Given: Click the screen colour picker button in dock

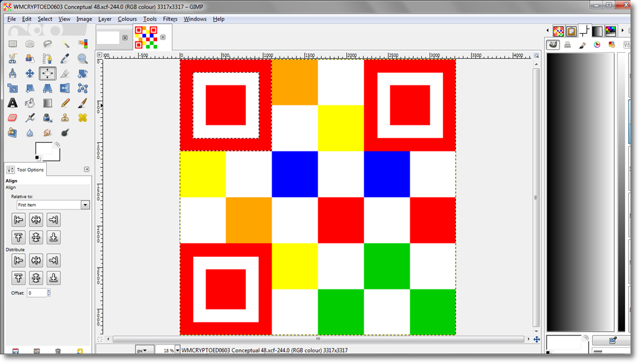Looking at the screenshot, I should point(612,340).
